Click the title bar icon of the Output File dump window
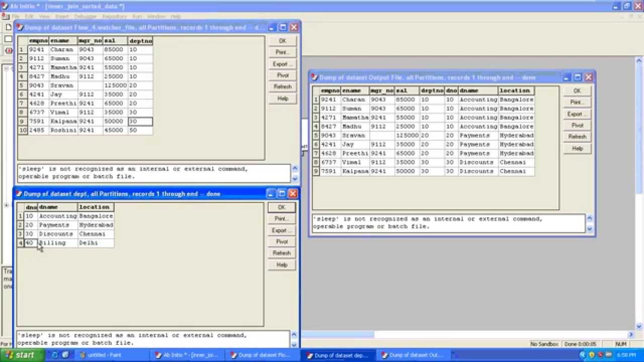The height and width of the screenshot is (362, 644). [x=315, y=77]
